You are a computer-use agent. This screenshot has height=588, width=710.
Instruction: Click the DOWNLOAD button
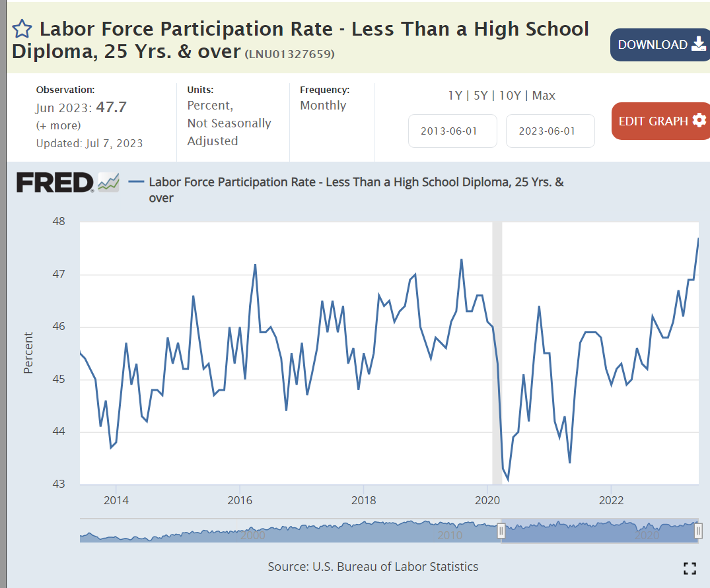coord(659,45)
